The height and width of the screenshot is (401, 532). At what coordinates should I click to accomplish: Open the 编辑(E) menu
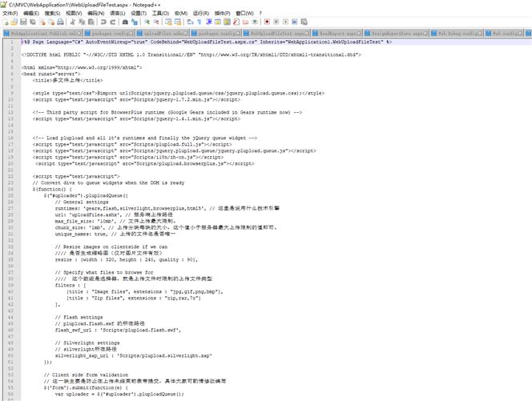coord(31,14)
